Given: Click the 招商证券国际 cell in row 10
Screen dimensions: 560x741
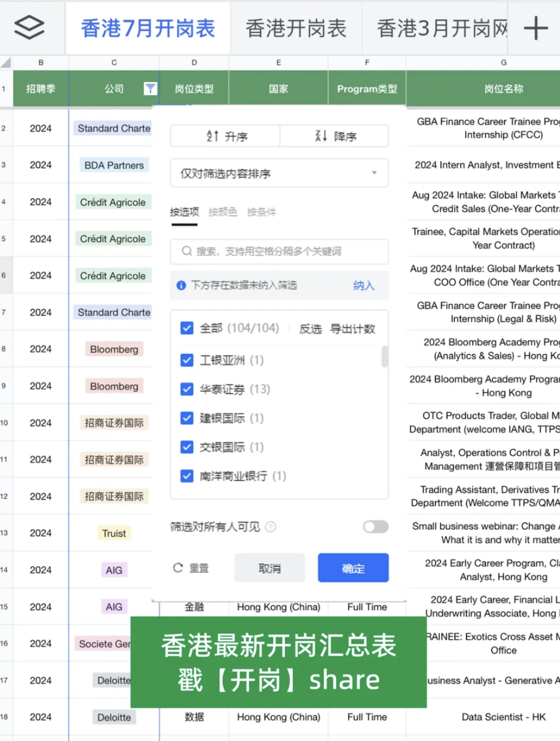Looking at the screenshot, I should [x=114, y=423].
